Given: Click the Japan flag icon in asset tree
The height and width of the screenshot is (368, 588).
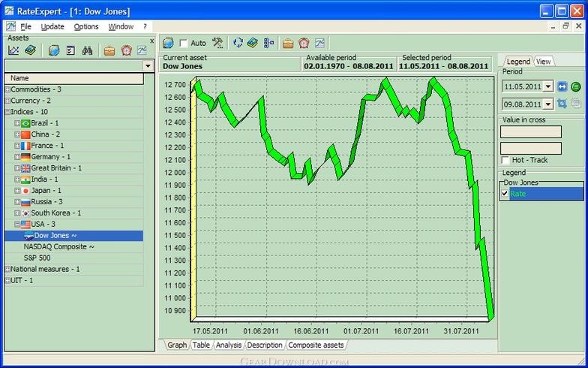Looking at the screenshot, I should pyautogui.click(x=25, y=191).
